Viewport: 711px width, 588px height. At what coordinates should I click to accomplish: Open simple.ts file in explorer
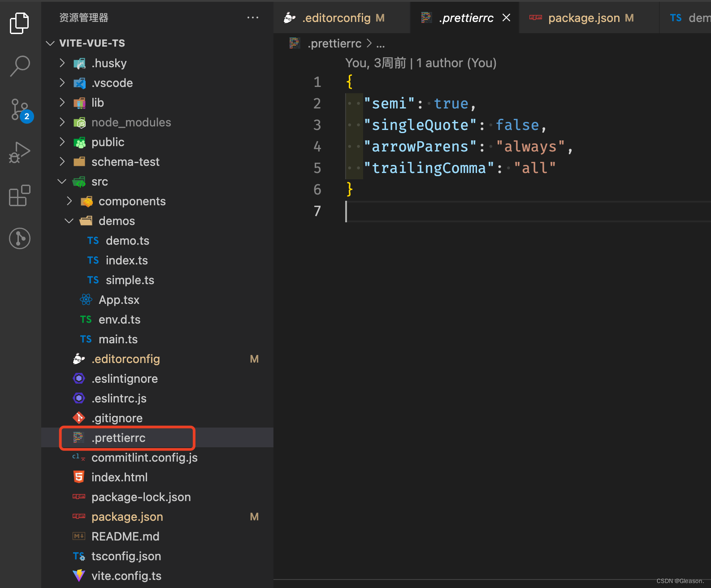coord(157,280)
